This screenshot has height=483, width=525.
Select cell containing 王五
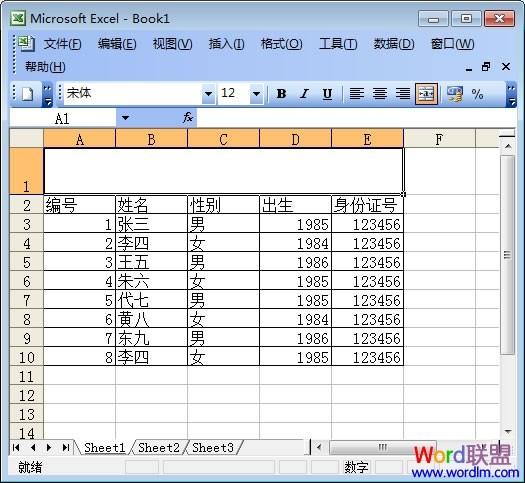tap(152, 262)
